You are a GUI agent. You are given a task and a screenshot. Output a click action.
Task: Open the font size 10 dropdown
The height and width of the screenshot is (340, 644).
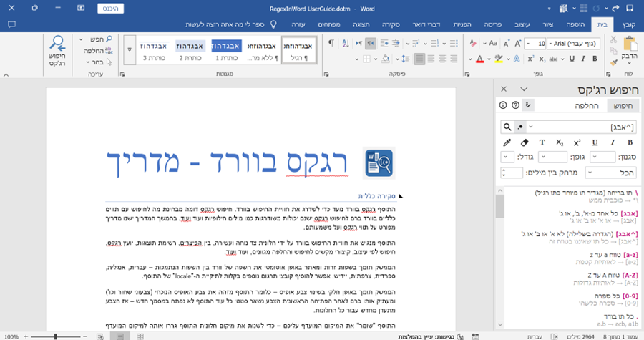pyautogui.click(x=528, y=44)
